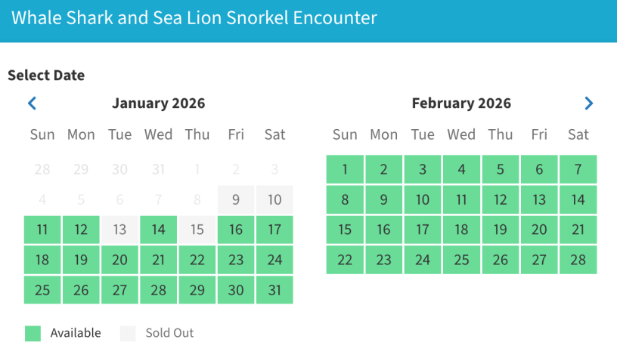Click the February 2026 month heading
The width and height of the screenshot is (617, 364).
point(461,103)
